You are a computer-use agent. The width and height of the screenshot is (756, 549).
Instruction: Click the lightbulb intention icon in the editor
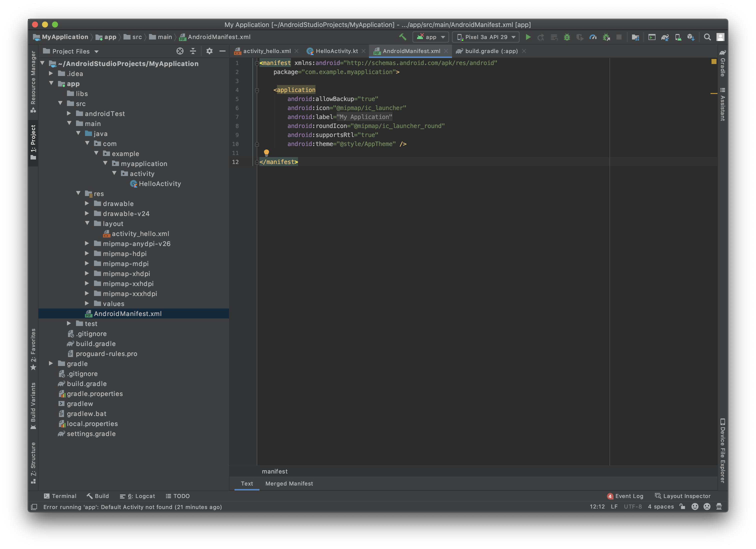click(266, 153)
